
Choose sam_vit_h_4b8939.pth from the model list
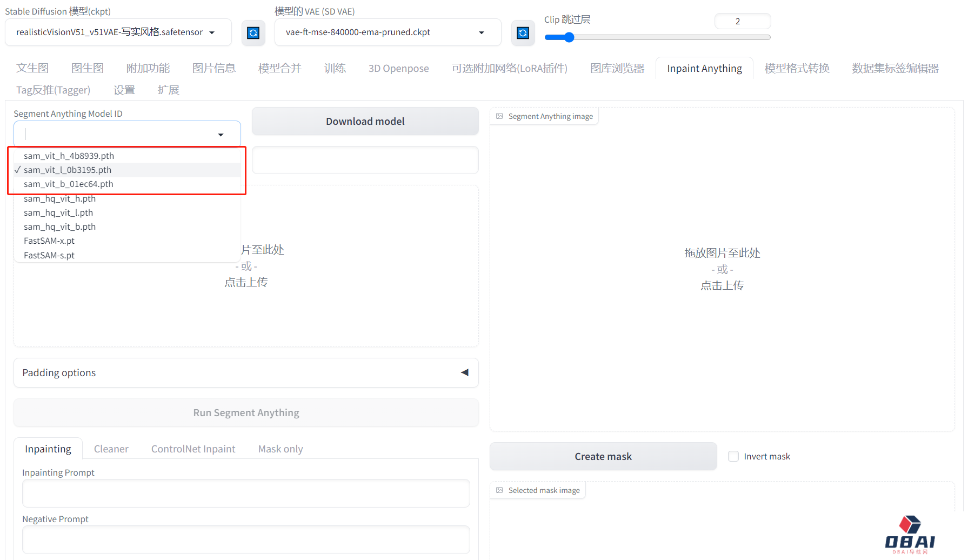click(x=69, y=156)
